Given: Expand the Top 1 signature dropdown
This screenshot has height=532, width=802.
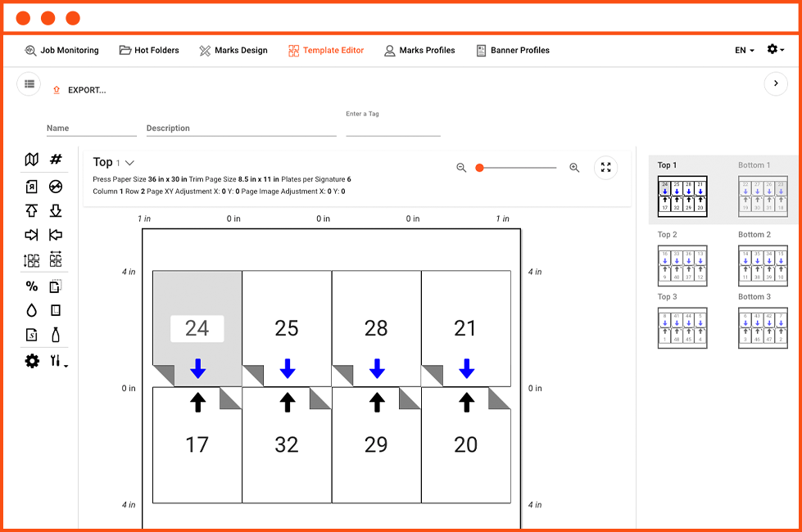Looking at the screenshot, I should 129,161.
